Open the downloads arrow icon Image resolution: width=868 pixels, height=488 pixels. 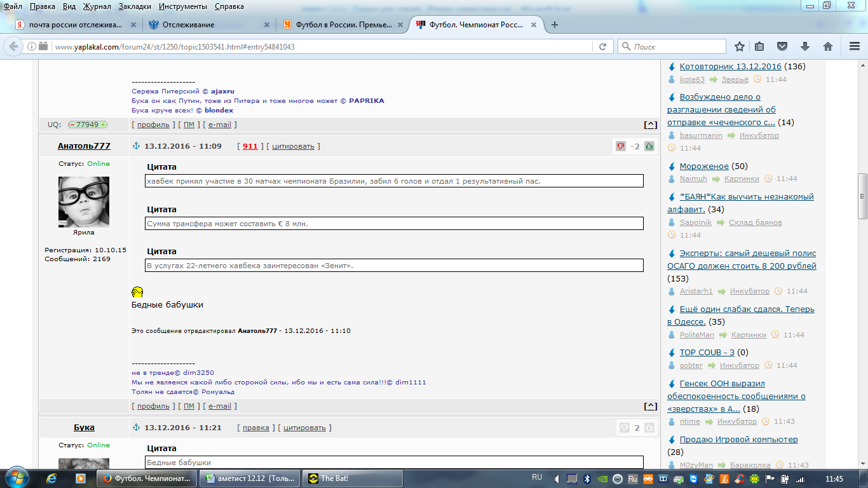pyautogui.click(x=805, y=46)
